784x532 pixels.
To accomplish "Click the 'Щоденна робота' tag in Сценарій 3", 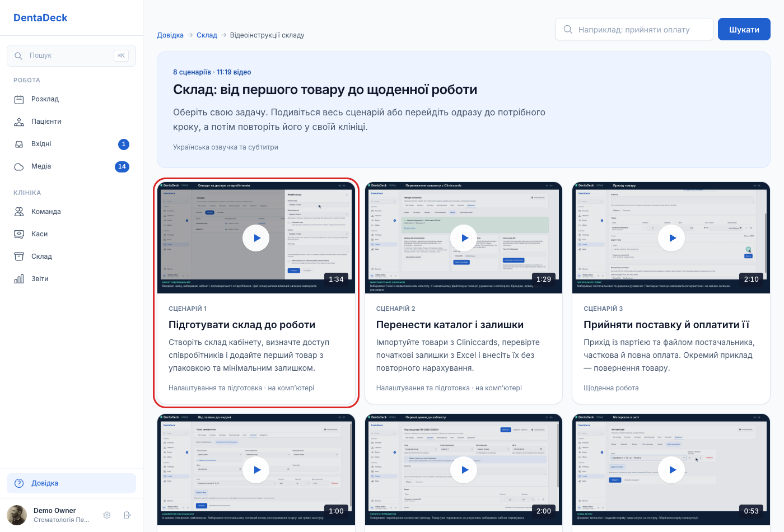I will 611,388.
